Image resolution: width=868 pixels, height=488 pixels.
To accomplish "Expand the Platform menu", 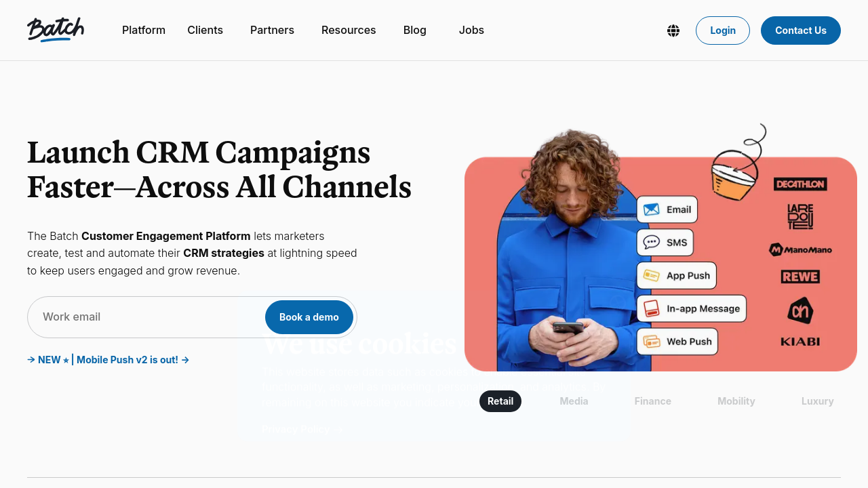I will 144,30.
